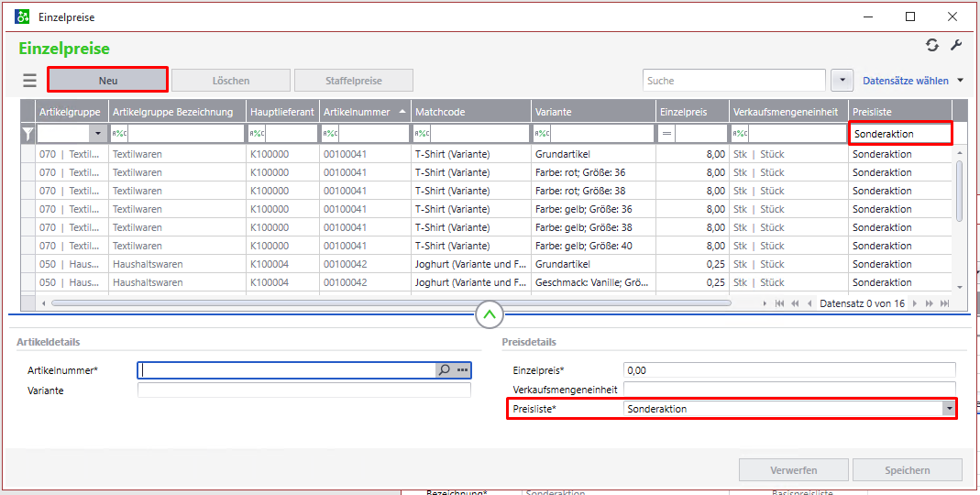Select the row Farbe: gelb; Größe: 40

[488, 246]
